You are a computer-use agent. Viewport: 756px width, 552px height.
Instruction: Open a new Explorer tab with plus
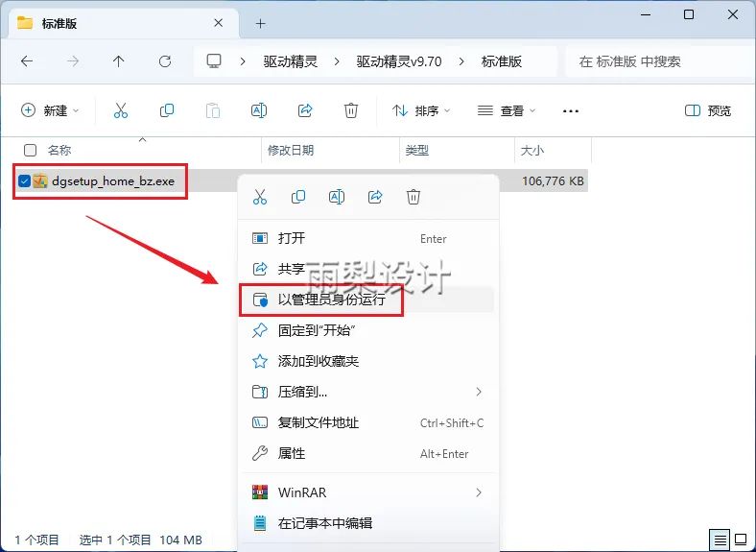pos(260,24)
